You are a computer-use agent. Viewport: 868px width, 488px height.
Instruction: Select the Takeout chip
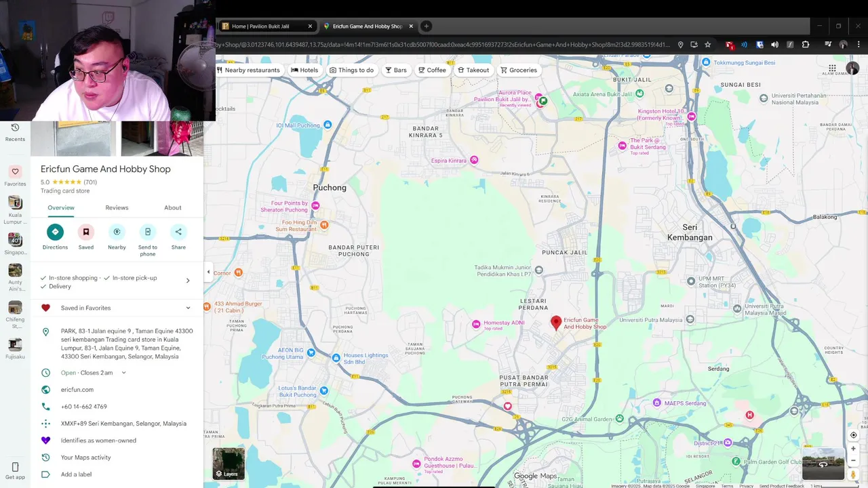[x=473, y=70]
